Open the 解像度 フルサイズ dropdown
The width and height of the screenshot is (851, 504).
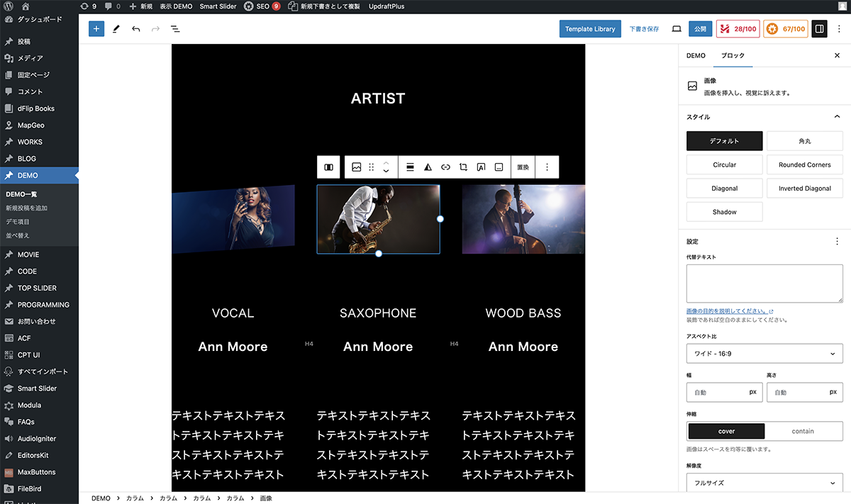(764, 483)
